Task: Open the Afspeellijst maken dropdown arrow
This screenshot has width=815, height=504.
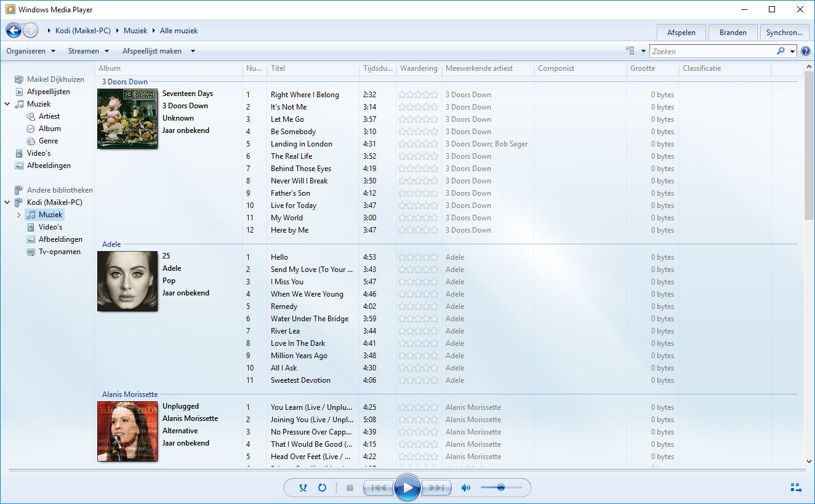Action: pyautogui.click(x=193, y=51)
